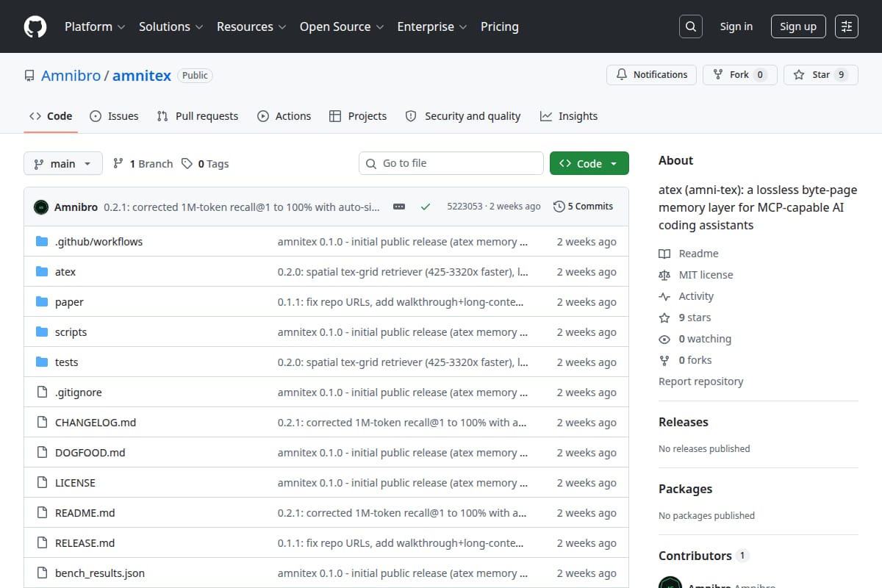Open the Actions tab
Screen dimensions: 882x588
click(284, 116)
